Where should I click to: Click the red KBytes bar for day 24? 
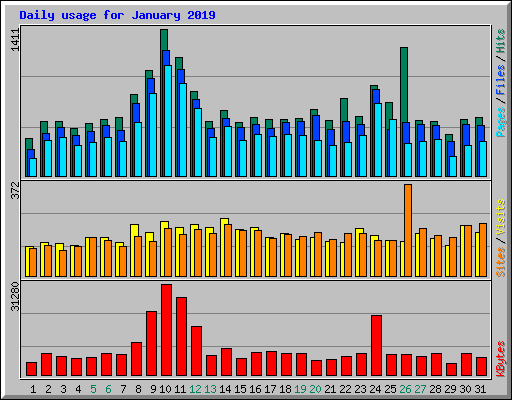(376, 345)
